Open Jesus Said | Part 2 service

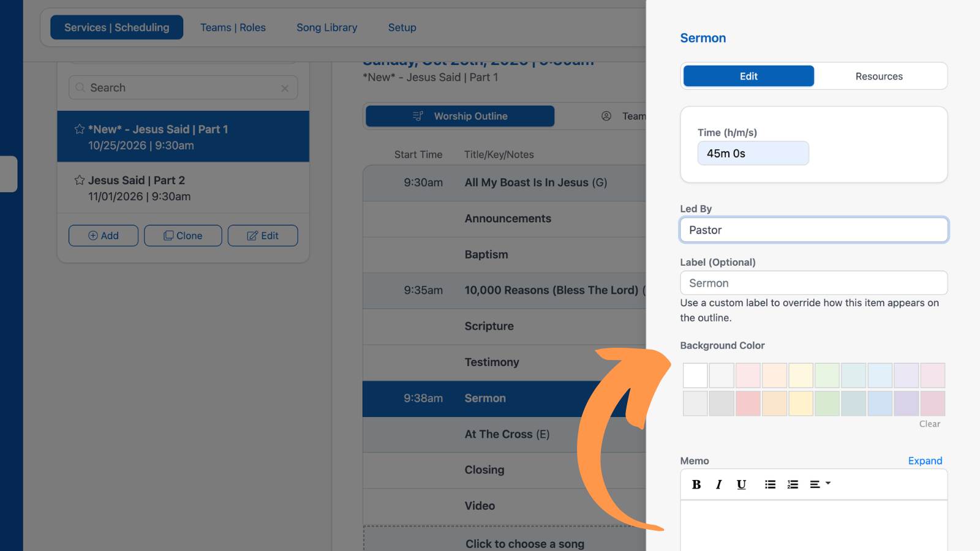click(183, 188)
